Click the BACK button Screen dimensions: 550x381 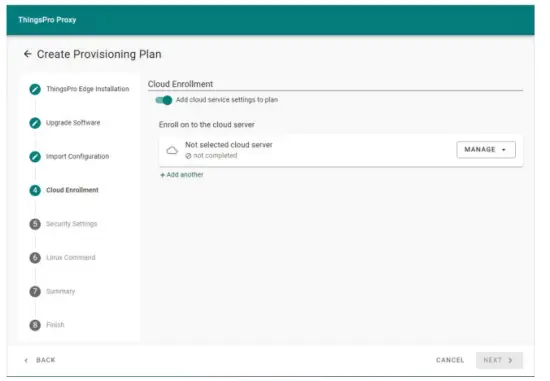(40, 360)
